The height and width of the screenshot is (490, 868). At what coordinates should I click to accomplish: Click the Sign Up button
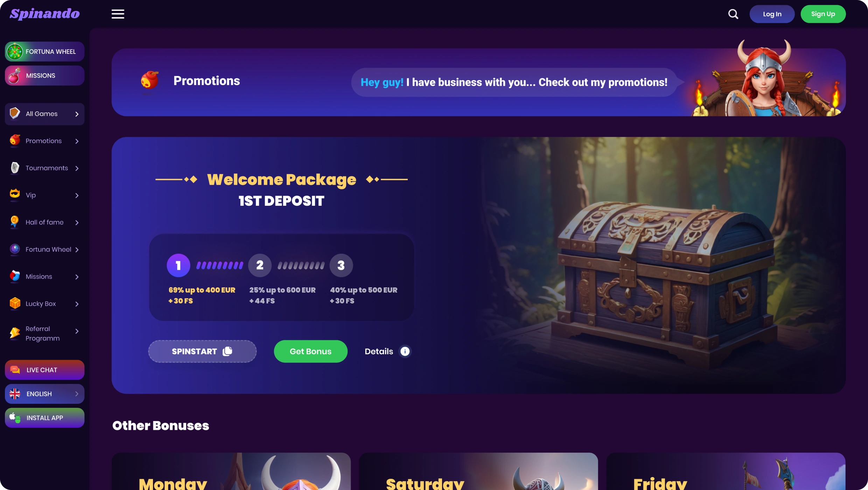pyautogui.click(x=823, y=14)
